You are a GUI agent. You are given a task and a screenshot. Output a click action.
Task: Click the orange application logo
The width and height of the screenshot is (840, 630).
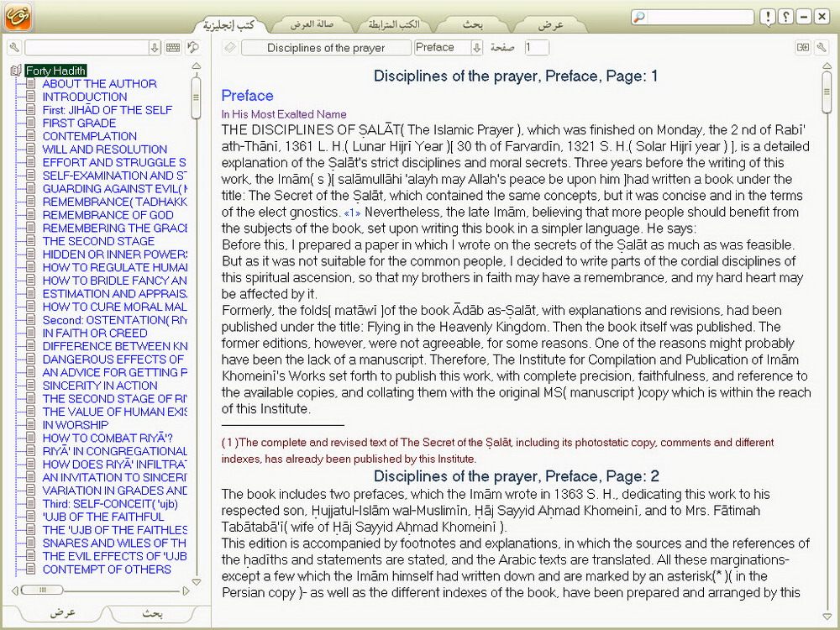[x=18, y=17]
